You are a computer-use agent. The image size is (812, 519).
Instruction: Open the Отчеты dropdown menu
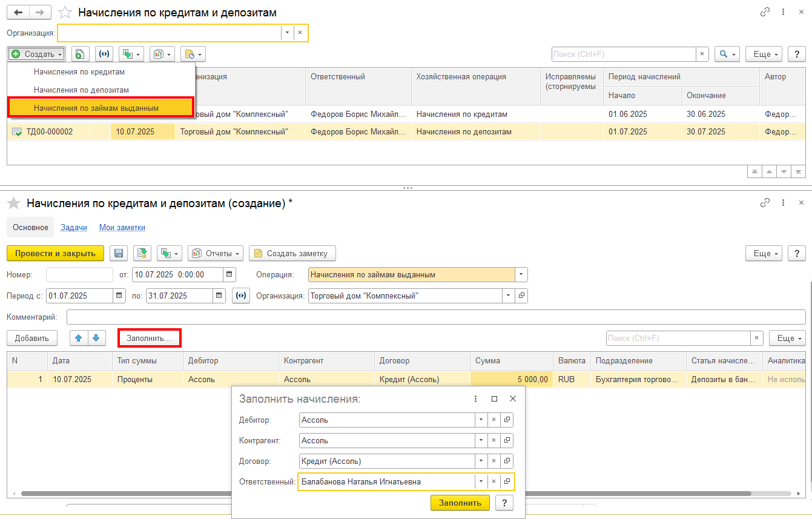tap(216, 253)
